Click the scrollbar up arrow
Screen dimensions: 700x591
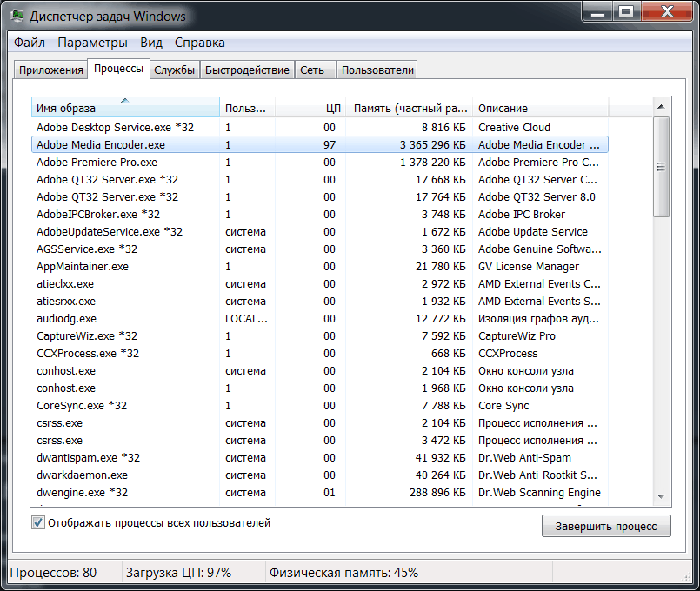click(661, 107)
